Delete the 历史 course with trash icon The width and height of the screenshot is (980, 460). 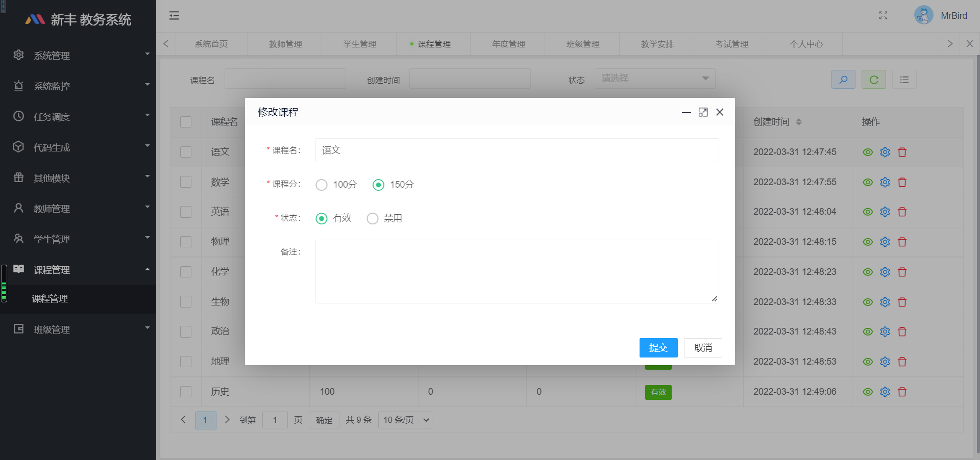[902, 392]
